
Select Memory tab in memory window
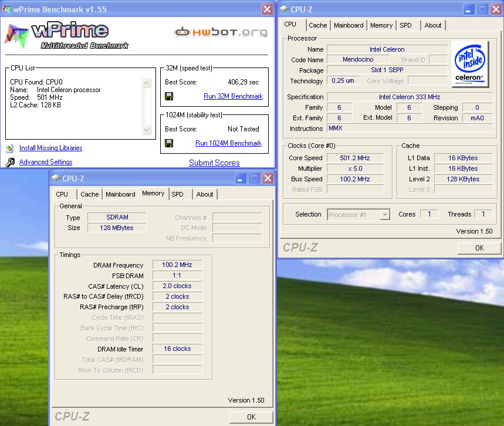[x=153, y=193]
